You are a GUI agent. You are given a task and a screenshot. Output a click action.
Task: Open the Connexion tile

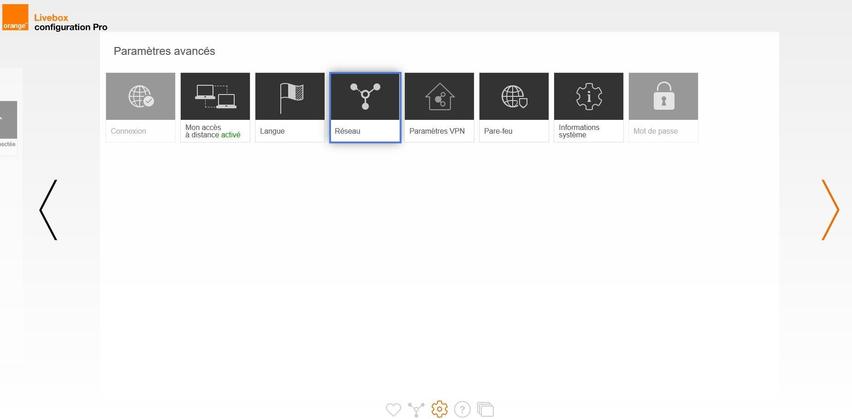(140, 107)
